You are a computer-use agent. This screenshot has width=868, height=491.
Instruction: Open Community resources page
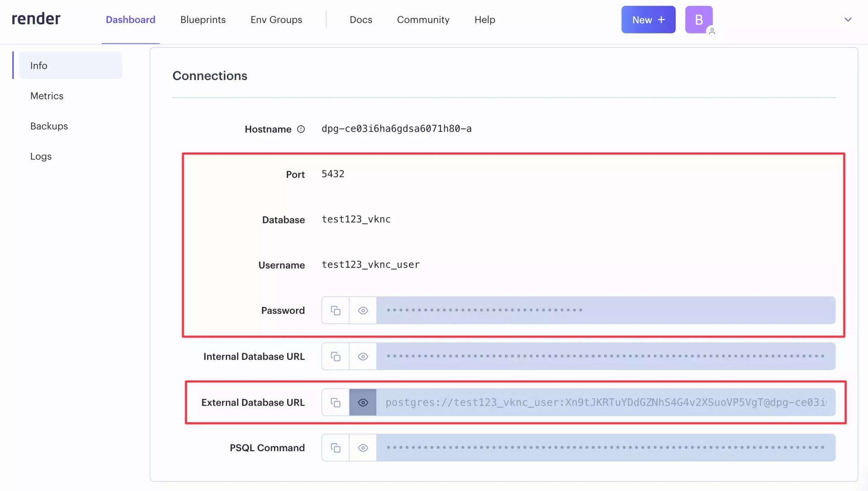pos(423,19)
